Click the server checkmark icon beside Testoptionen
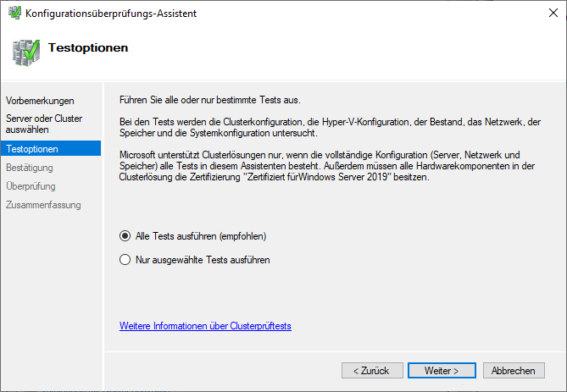567x392 pixels. 25,52
